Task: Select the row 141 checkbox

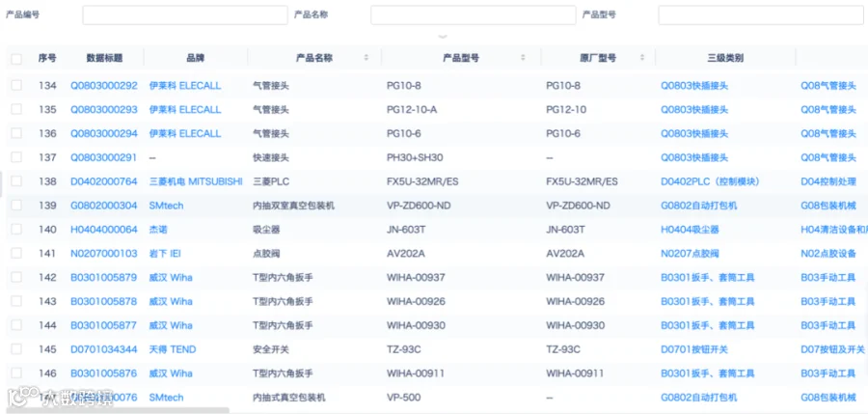Action: (x=16, y=253)
